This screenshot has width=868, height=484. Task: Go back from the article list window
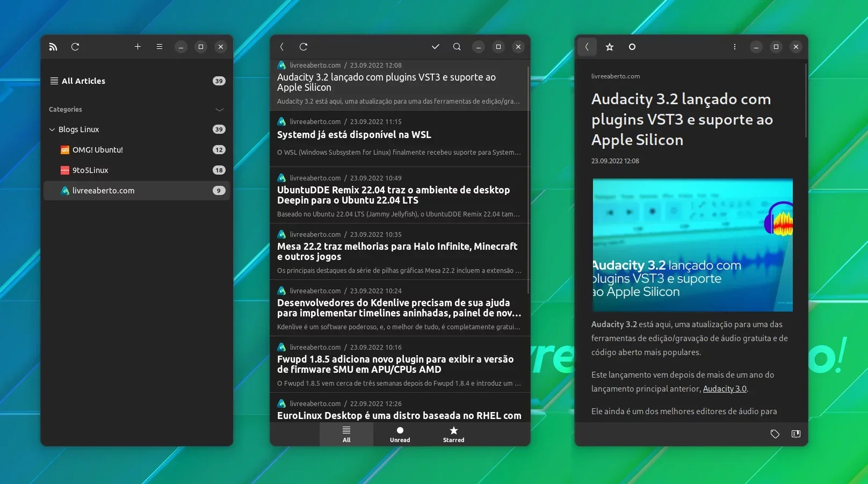282,47
